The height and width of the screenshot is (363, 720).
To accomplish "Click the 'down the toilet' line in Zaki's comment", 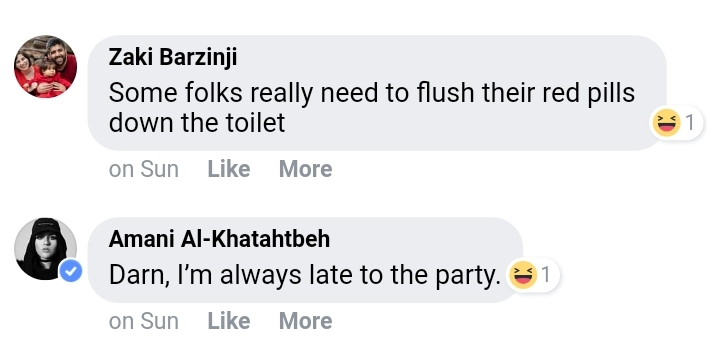I will pyautogui.click(x=197, y=123).
